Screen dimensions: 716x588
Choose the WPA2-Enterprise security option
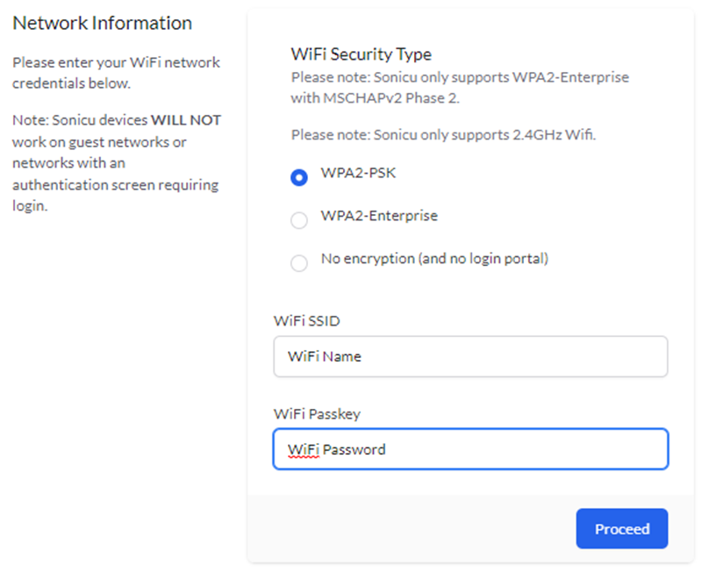(298, 219)
